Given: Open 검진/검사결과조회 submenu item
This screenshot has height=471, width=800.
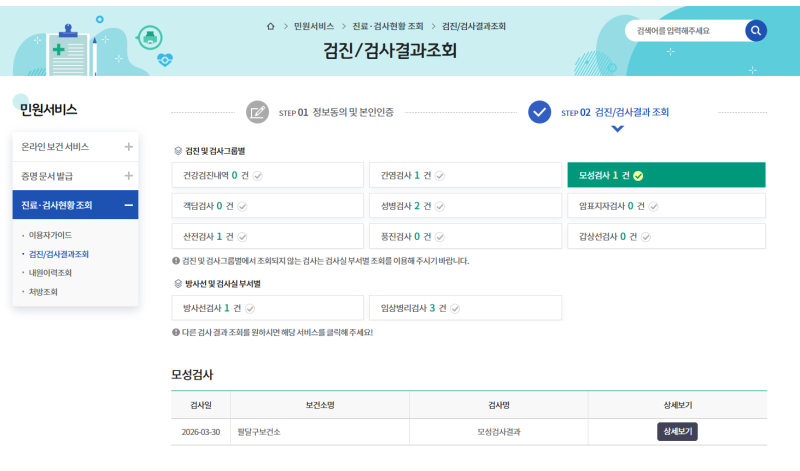Looking at the screenshot, I should click(59, 254).
